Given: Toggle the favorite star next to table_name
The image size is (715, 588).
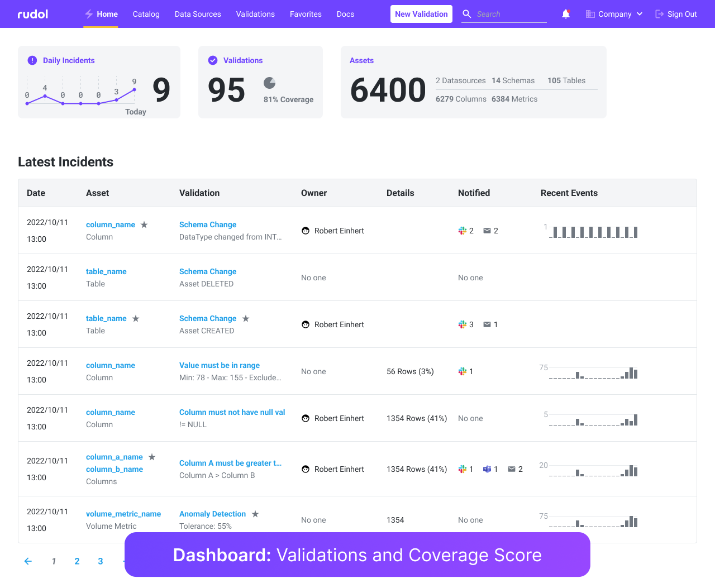Looking at the screenshot, I should pos(135,318).
